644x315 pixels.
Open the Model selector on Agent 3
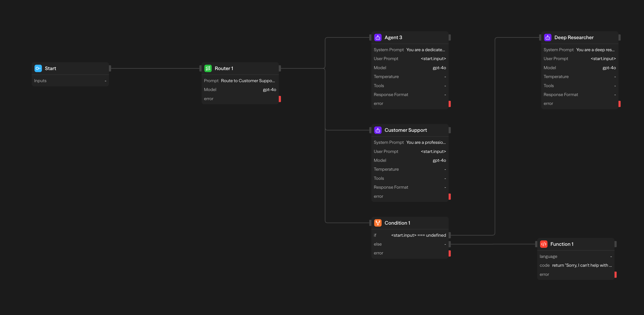coord(439,68)
